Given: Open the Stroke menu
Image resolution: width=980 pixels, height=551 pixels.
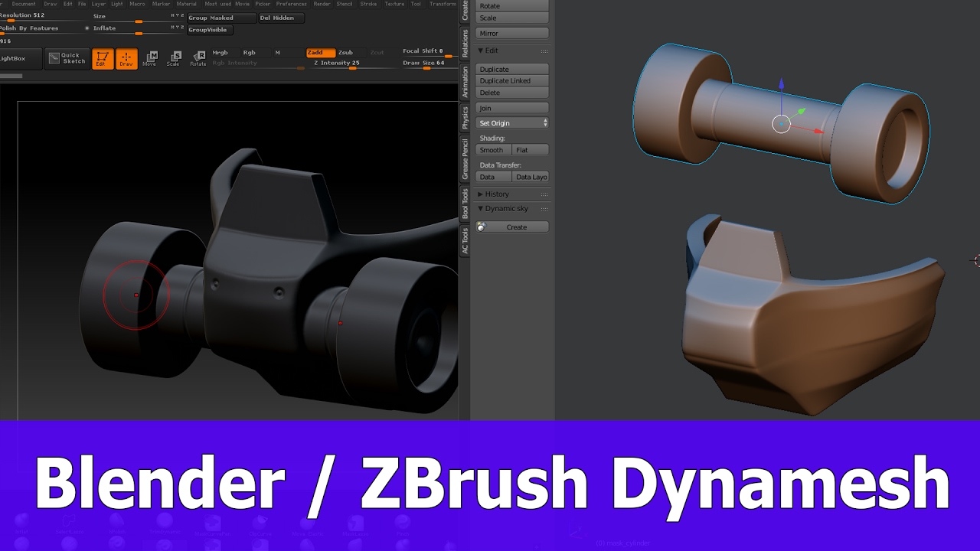Looking at the screenshot, I should [368, 4].
